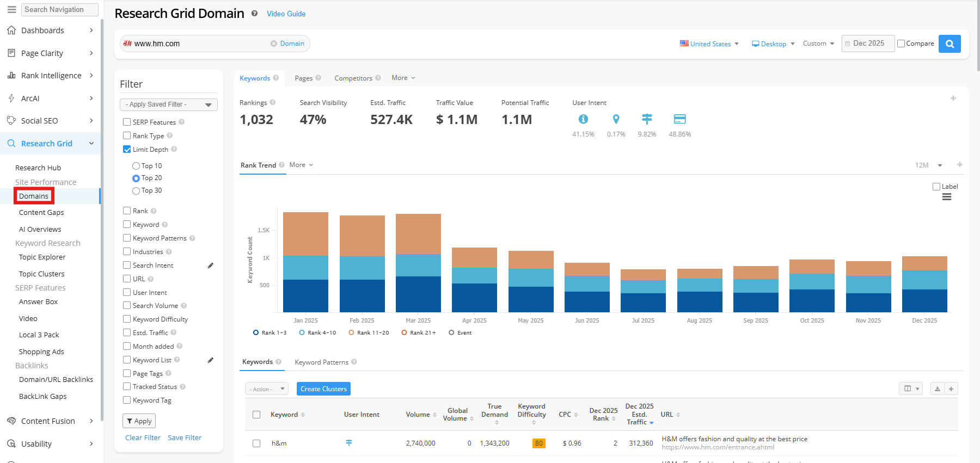Image resolution: width=980 pixels, height=463 pixels.
Task: Enable the SERP Features filter checkbox
Action: pos(127,122)
